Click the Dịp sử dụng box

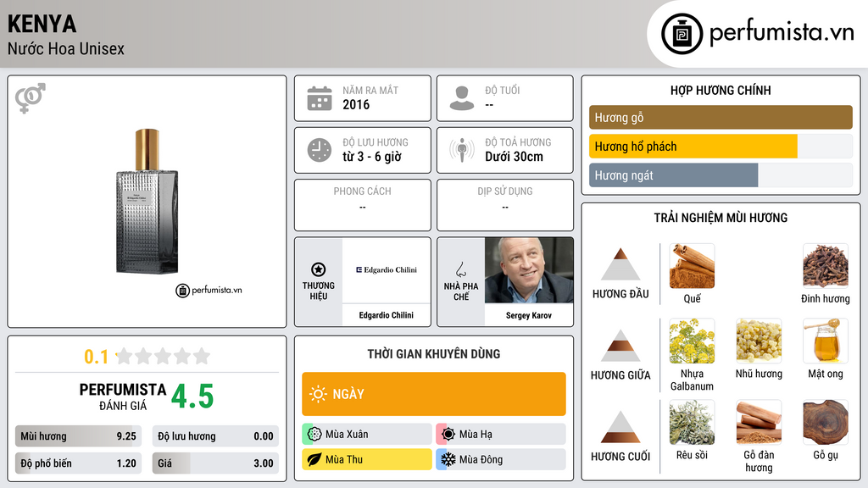tap(505, 205)
